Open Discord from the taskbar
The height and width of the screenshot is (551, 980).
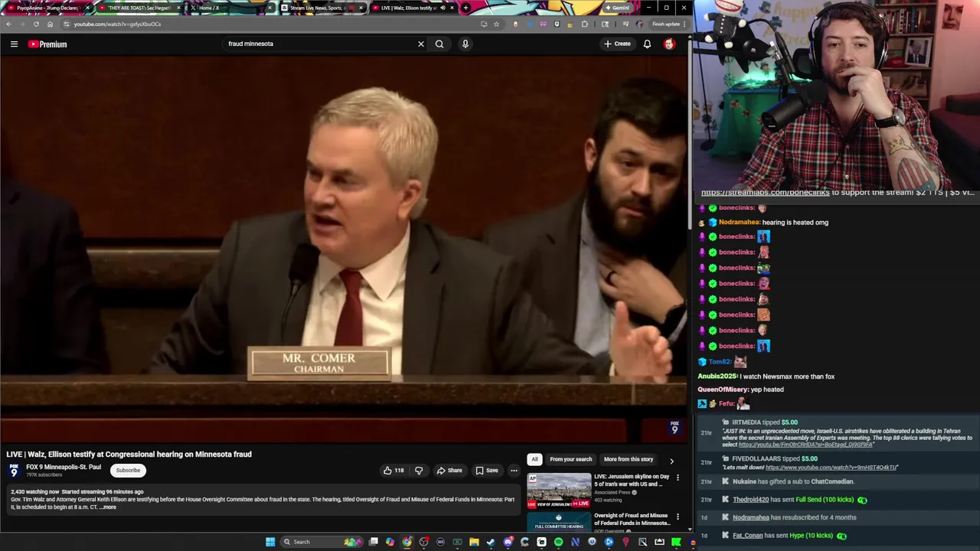[508, 542]
